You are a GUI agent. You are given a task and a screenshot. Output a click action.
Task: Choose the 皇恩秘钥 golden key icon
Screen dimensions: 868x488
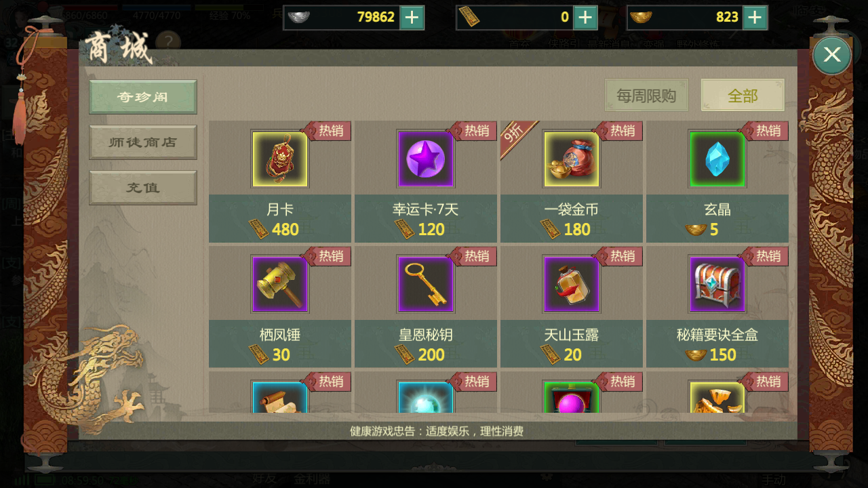coord(426,285)
